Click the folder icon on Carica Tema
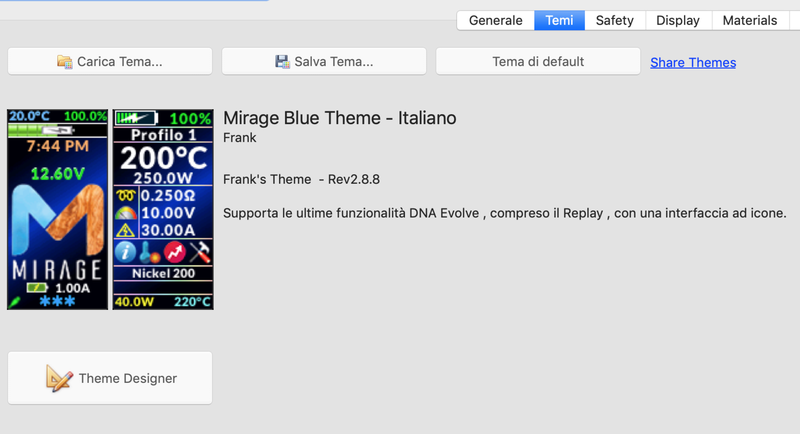 [65, 62]
